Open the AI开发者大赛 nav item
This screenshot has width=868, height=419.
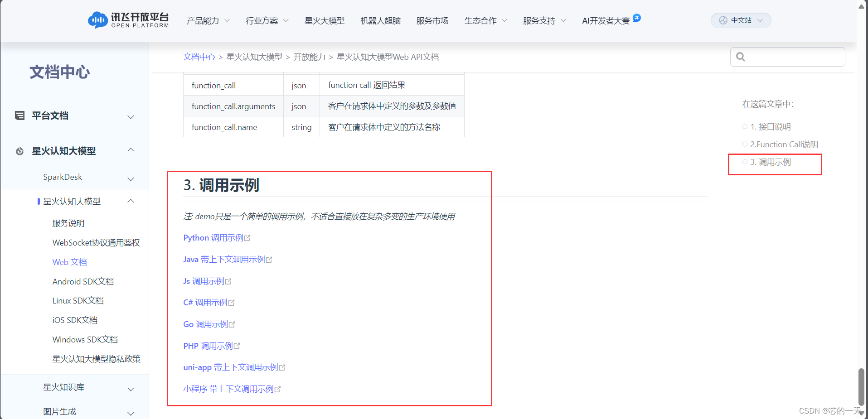606,20
